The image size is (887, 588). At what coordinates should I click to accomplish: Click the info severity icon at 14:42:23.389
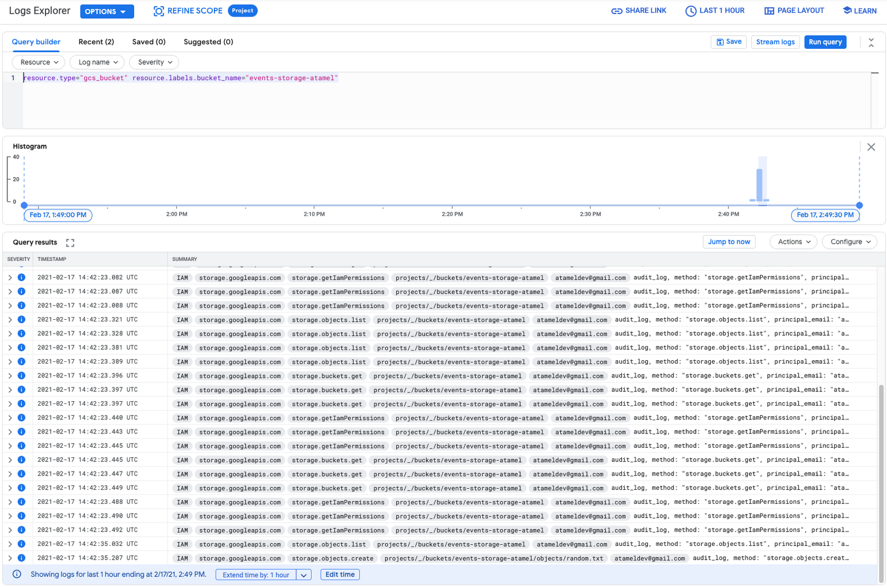22,361
